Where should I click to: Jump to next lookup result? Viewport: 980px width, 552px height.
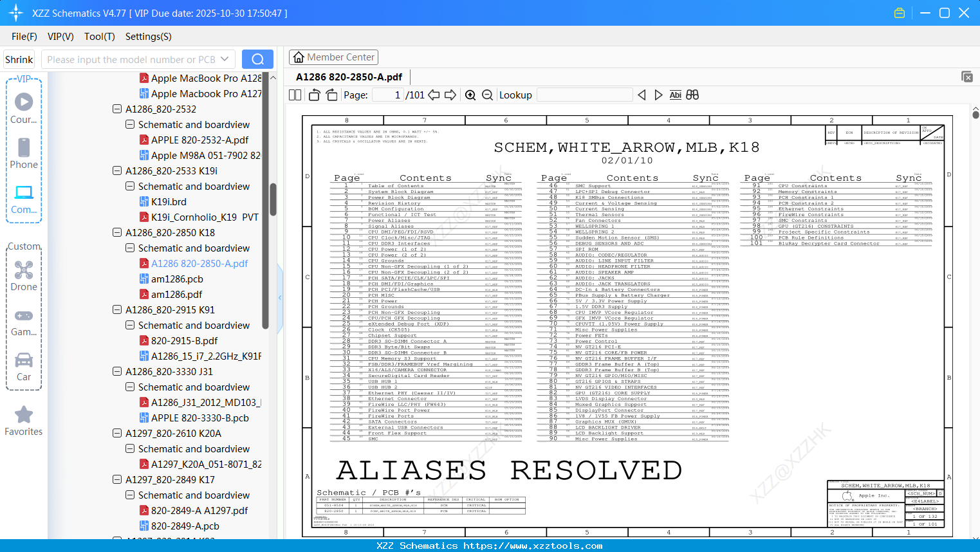click(658, 95)
